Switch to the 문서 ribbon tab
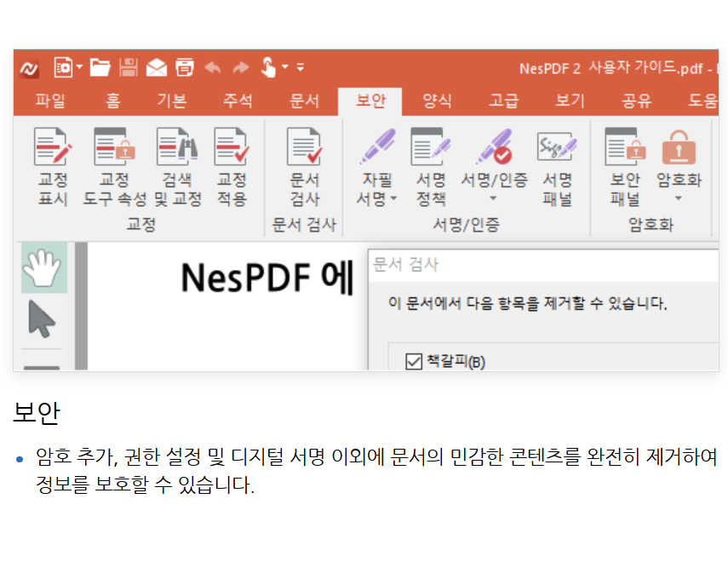 (x=304, y=100)
